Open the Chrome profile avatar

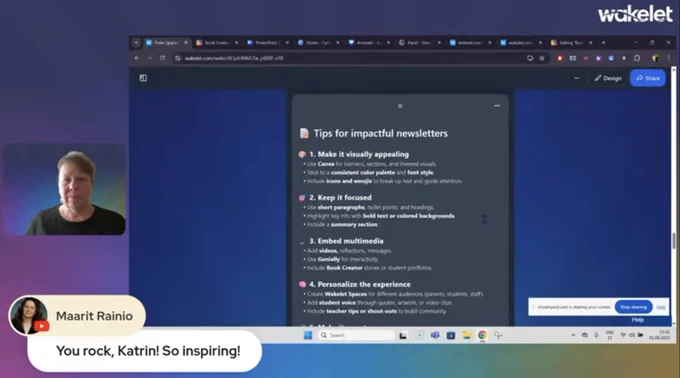(x=655, y=58)
